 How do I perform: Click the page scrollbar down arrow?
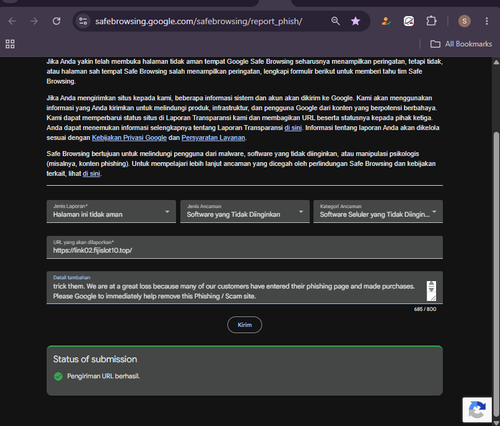496,423
